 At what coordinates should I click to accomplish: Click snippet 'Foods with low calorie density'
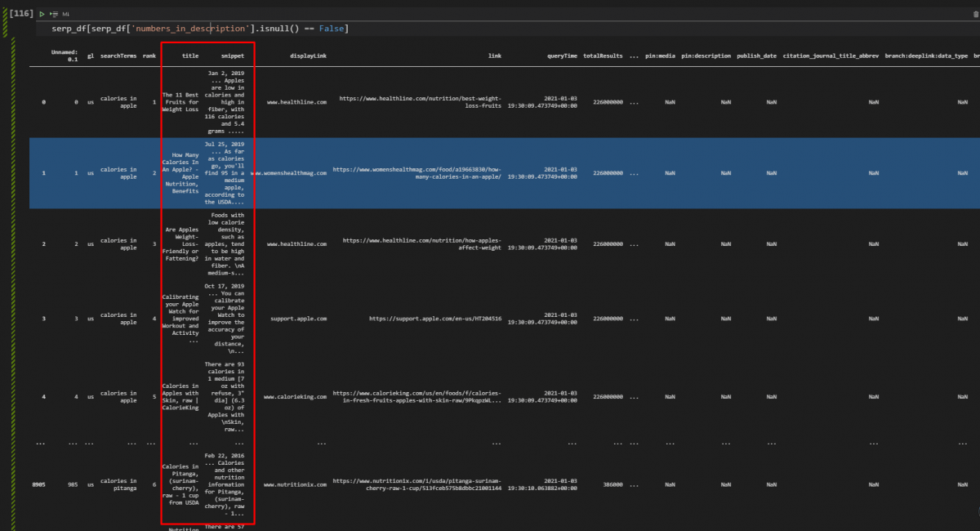[x=224, y=243]
